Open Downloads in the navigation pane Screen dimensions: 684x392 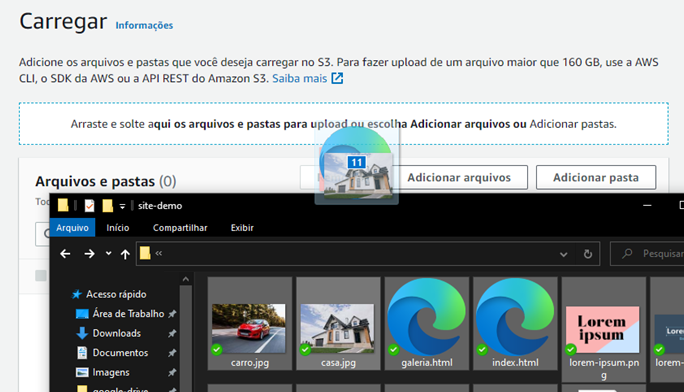coord(116,333)
